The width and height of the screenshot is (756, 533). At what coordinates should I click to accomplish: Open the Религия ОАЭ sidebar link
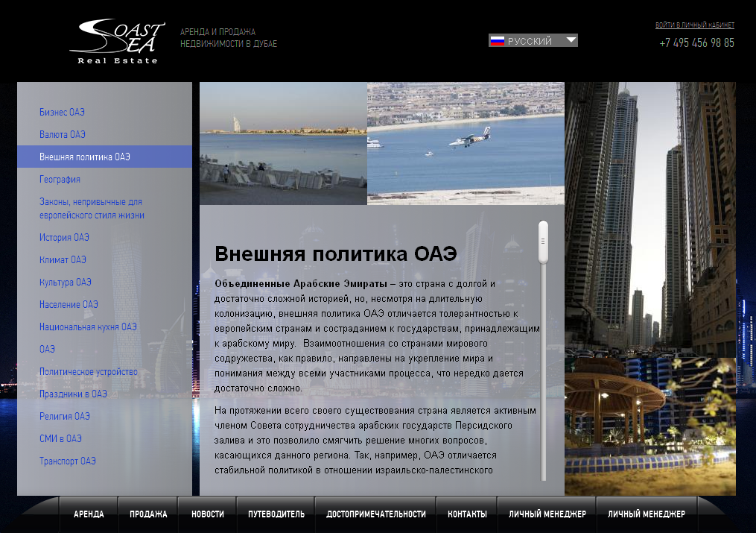coord(65,416)
